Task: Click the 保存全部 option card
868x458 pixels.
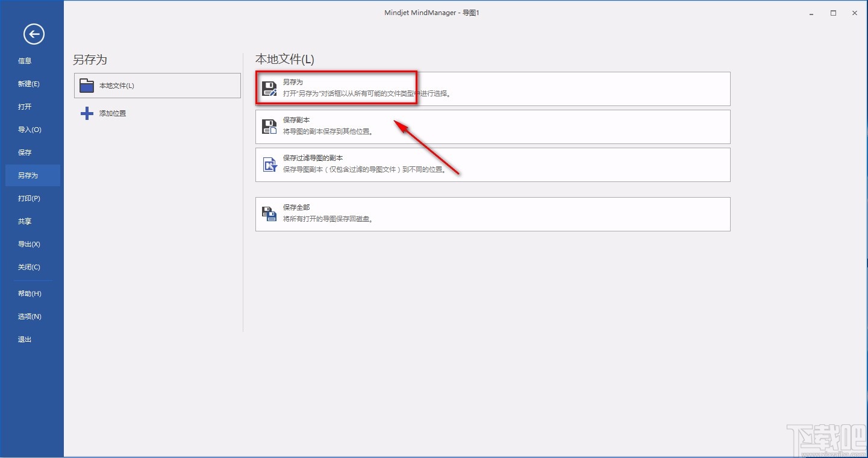Action: pos(493,214)
